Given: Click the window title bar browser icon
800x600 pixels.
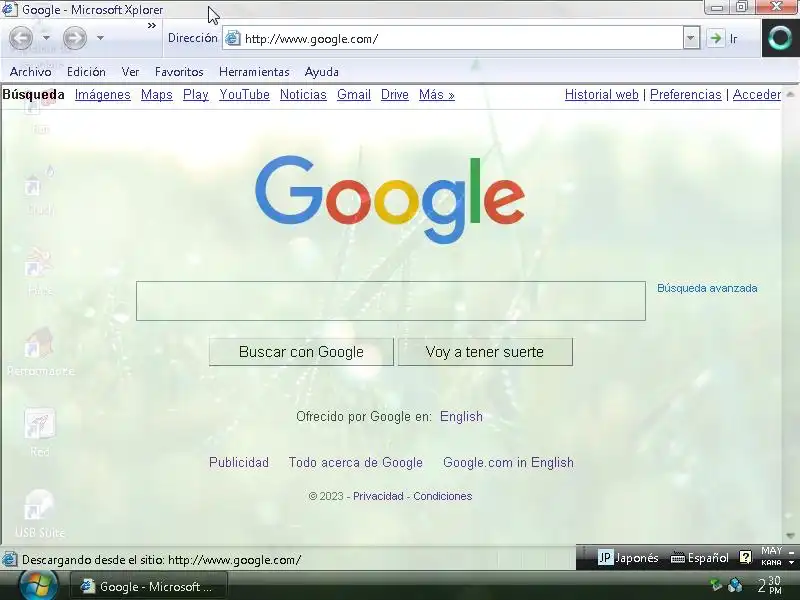Looking at the screenshot, I should 9,9.
